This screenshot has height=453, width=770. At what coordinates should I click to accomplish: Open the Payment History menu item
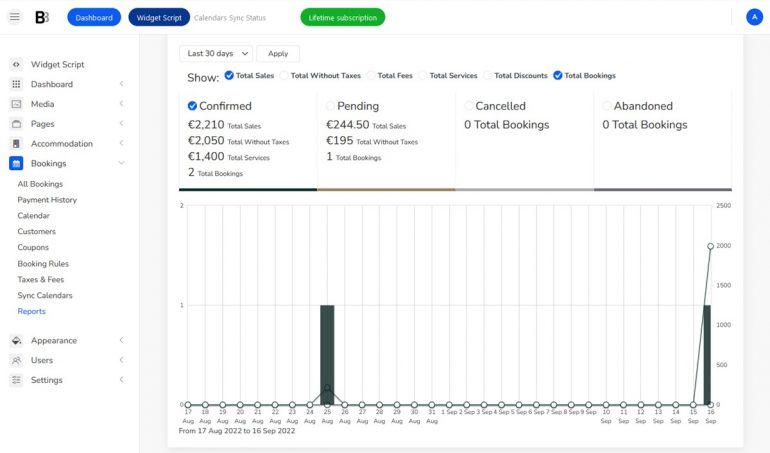47,200
